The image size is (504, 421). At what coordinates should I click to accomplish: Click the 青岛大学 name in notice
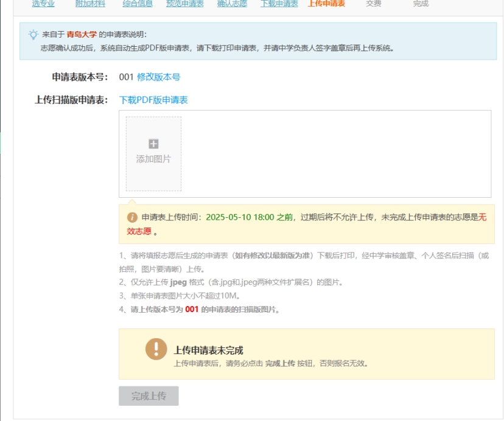[82, 35]
